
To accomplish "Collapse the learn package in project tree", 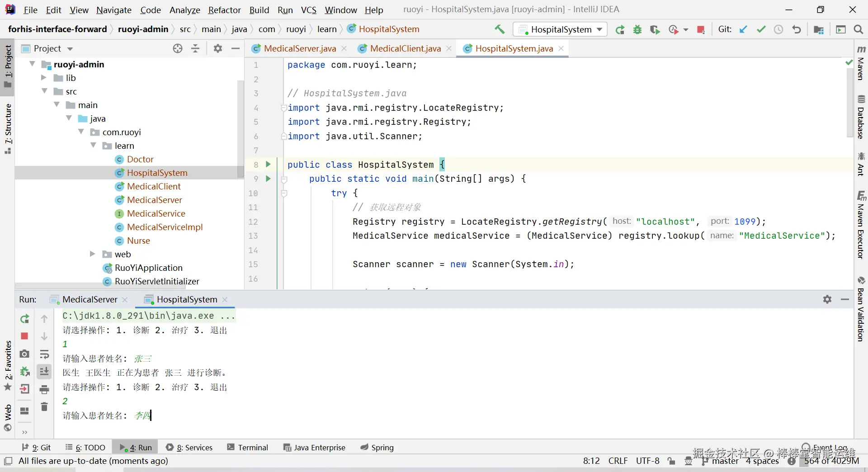I will (x=94, y=146).
